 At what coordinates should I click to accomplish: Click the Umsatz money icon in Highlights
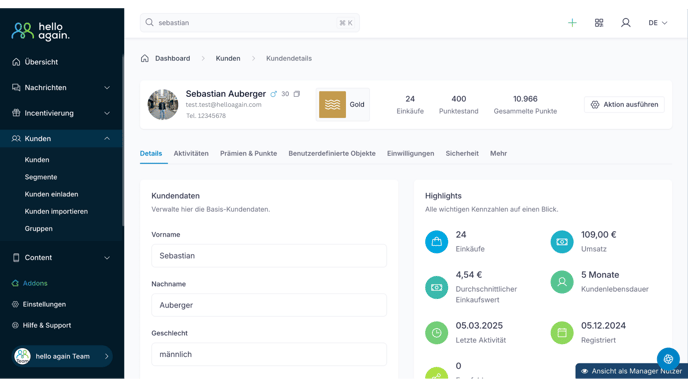(x=562, y=242)
